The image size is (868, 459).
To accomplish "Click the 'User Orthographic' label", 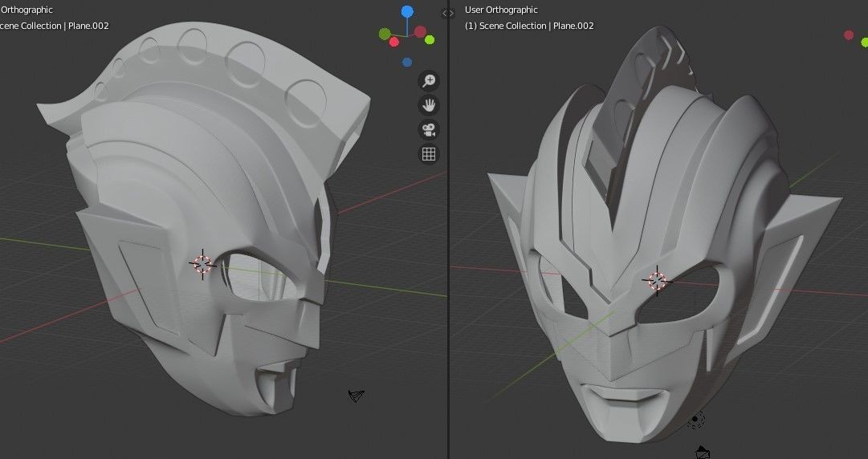I will point(501,10).
